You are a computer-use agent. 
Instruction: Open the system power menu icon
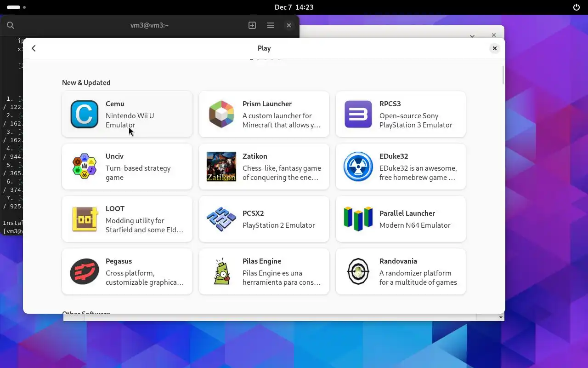(577, 7)
